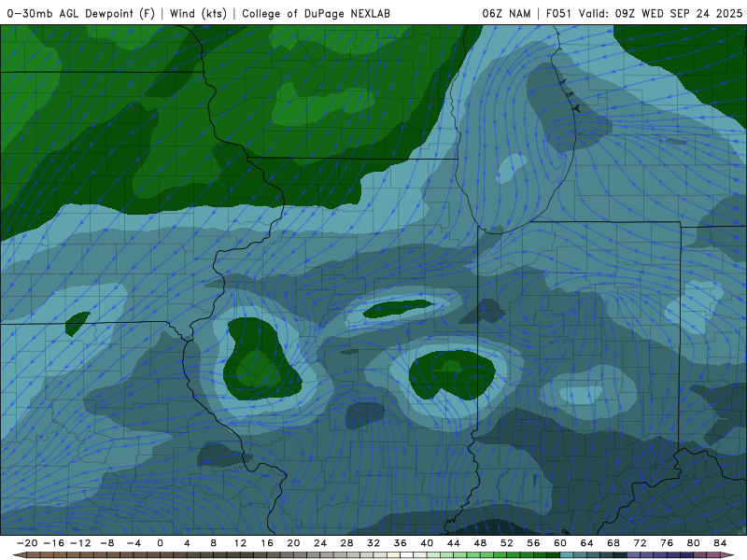
Task: Click the "0-30mb AGL Dewpoint (F)" title text
Action: click(80, 14)
